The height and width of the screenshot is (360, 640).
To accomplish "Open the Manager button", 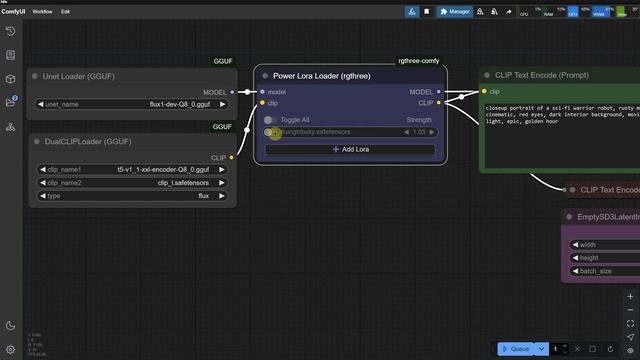I will [454, 12].
